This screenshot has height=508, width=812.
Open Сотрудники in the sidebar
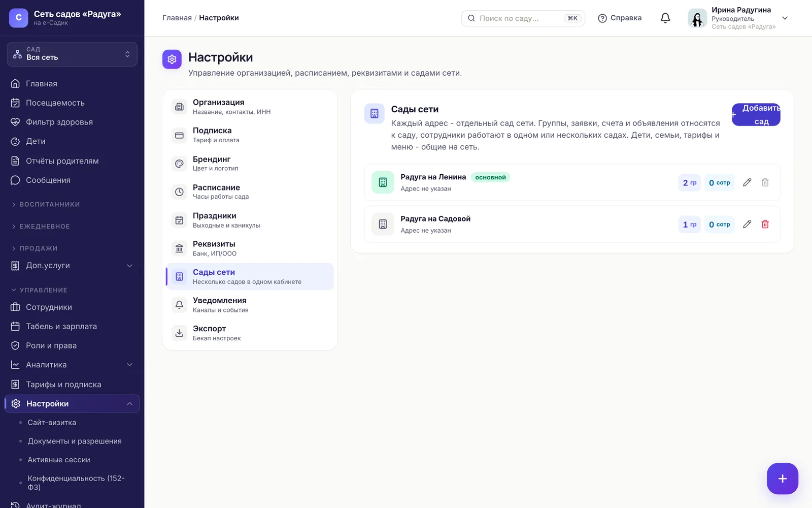pos(72,307)
